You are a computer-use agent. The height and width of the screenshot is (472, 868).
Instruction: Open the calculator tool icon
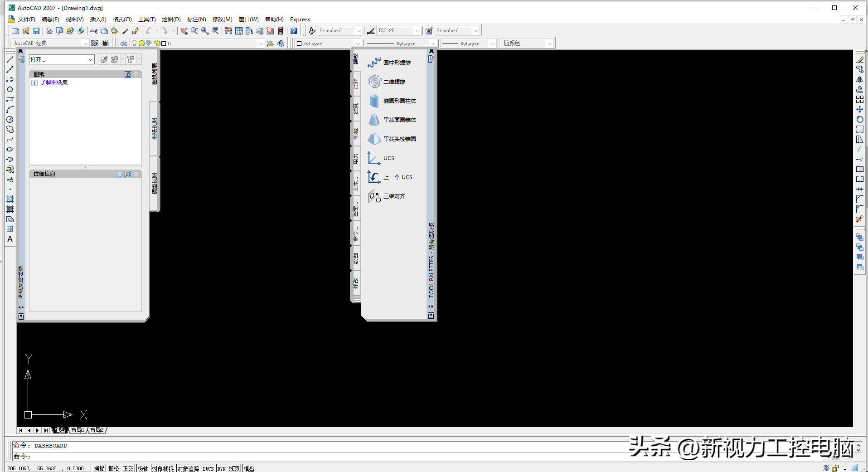click(x=281, y=31)
